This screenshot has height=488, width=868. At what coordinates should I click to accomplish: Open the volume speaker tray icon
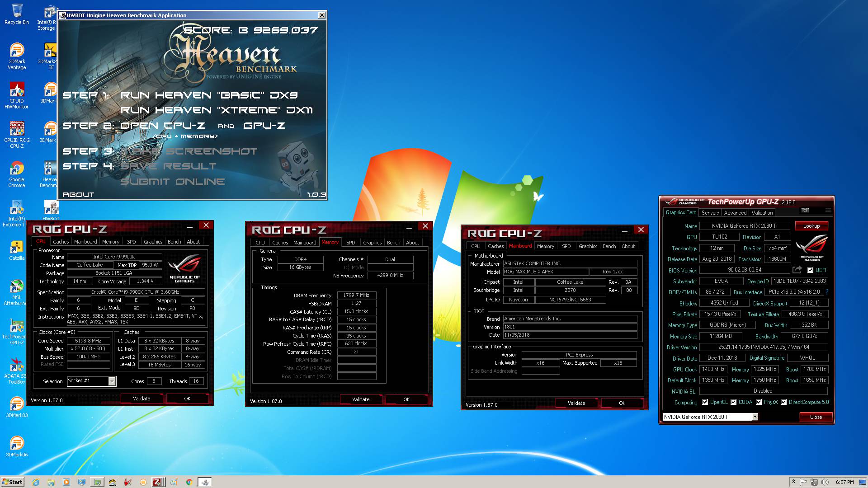click(825, 482)
